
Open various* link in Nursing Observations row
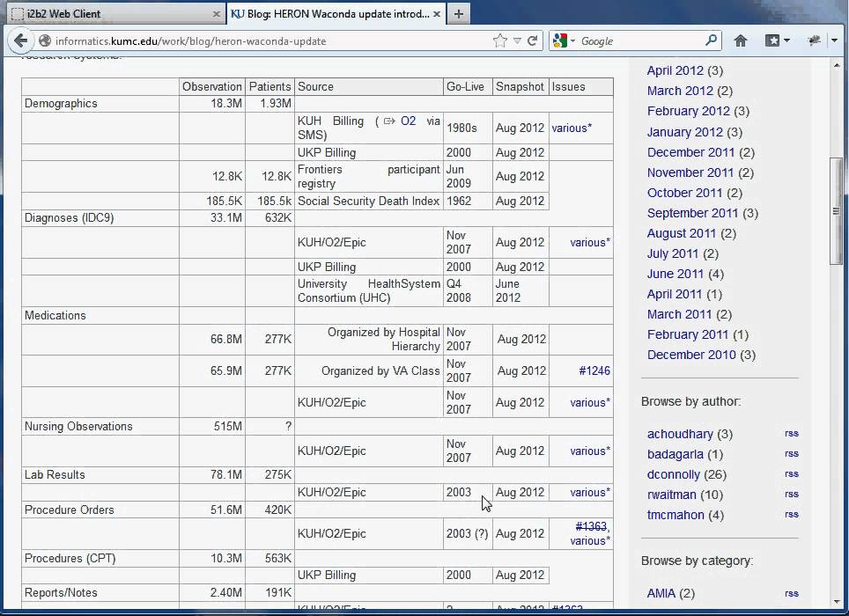pos(590,451)
